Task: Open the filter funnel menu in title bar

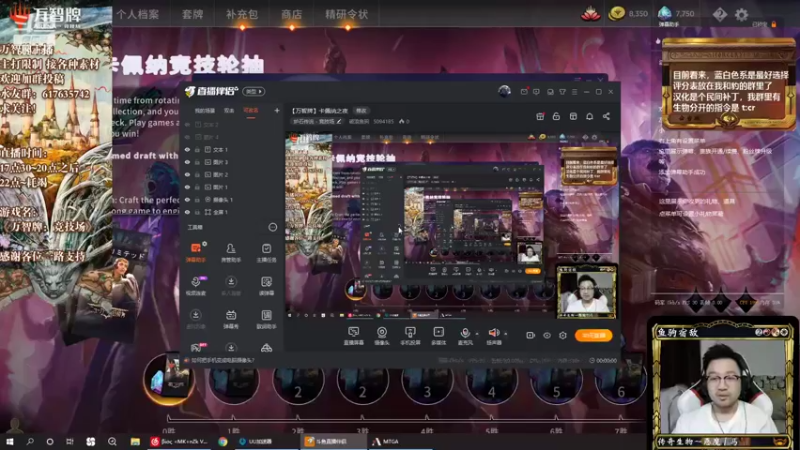Action: tap(562, 92)
